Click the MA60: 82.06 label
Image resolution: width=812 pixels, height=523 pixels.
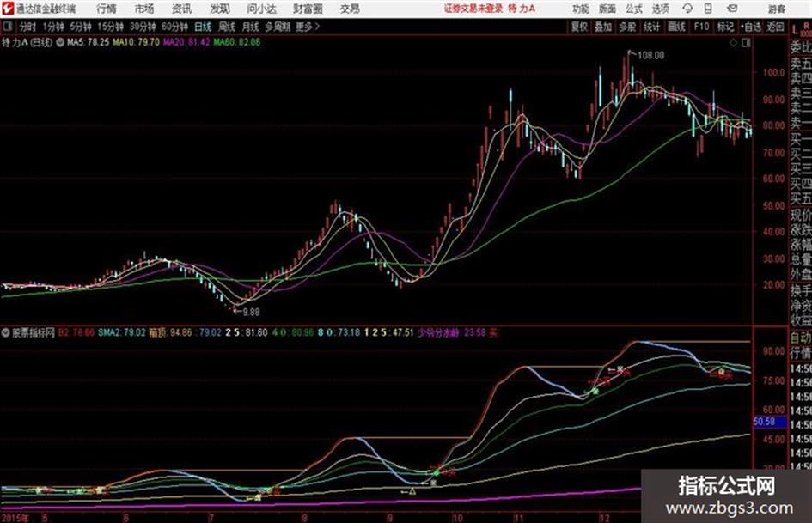point(236,42)
